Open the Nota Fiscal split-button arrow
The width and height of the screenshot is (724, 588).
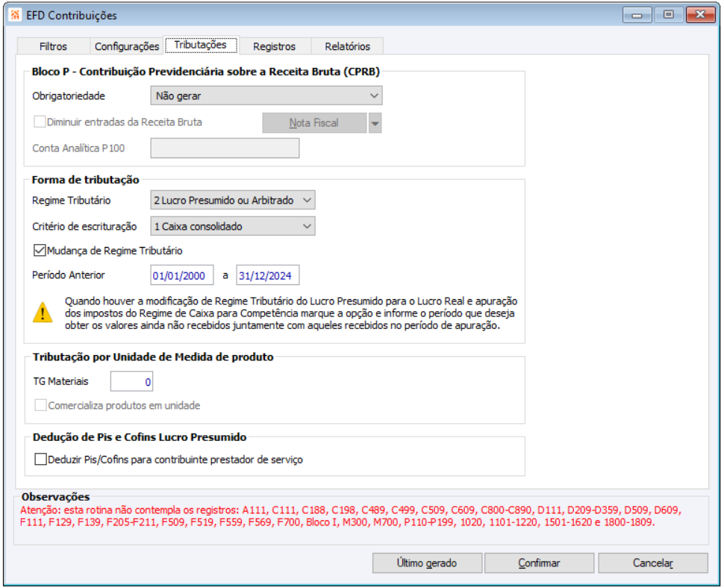click(375, 123)
